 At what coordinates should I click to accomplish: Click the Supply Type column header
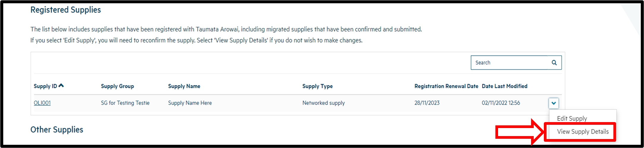317,86
